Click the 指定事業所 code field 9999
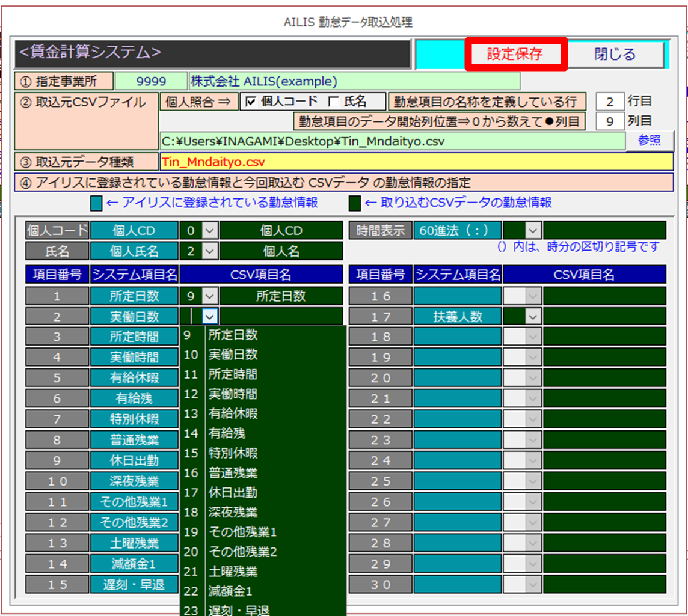Viewport: 688px width, 616px height. (x=151, y=81)
